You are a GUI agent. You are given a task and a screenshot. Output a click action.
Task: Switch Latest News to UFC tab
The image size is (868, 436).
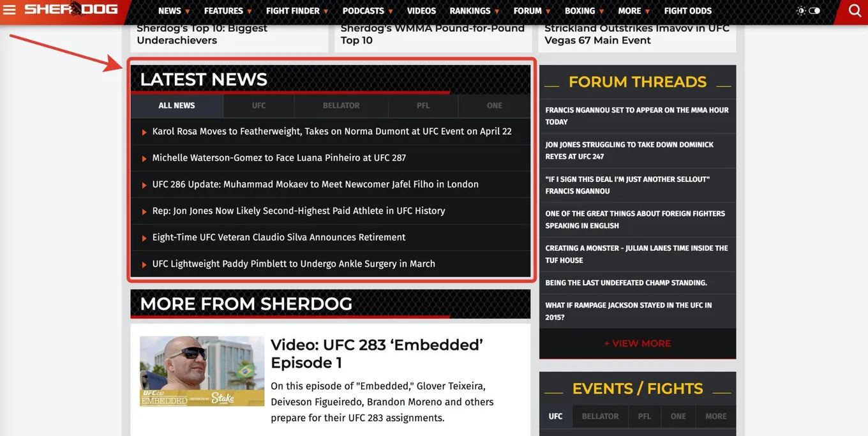coord(258,106)
